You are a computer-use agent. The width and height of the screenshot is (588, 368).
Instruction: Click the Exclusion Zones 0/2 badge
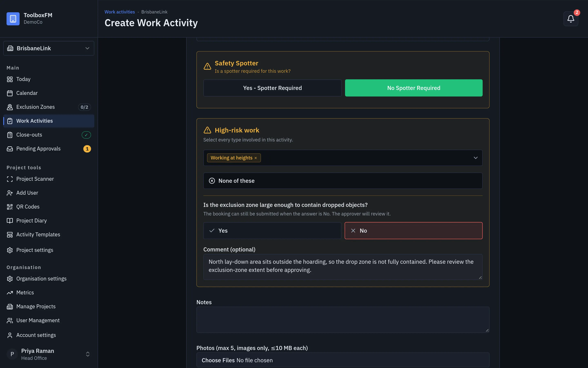(x=84, y=107)
